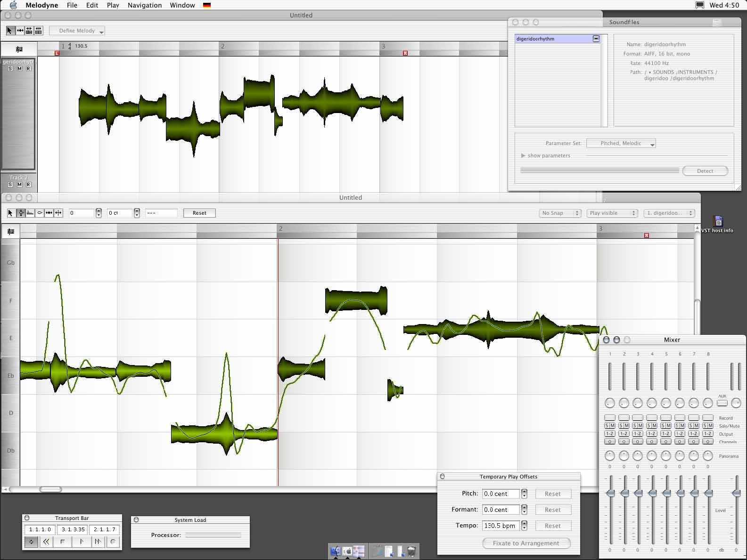Select the pitch edit tool in editor toolbar
Screen dimensions: 747x560
point(21,213)
